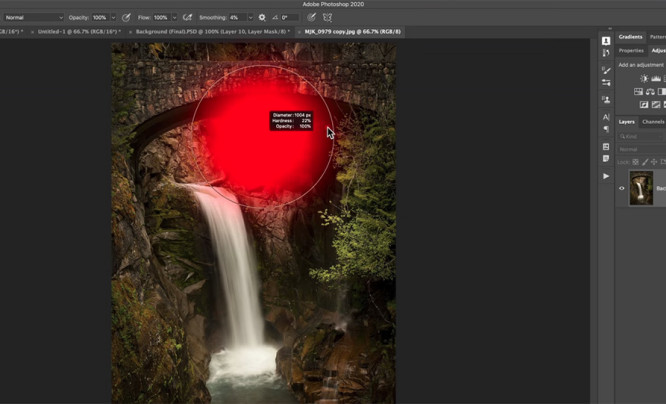Add an Invert adjustment
The height and width of the screenshot is (404, 666).
644,104
